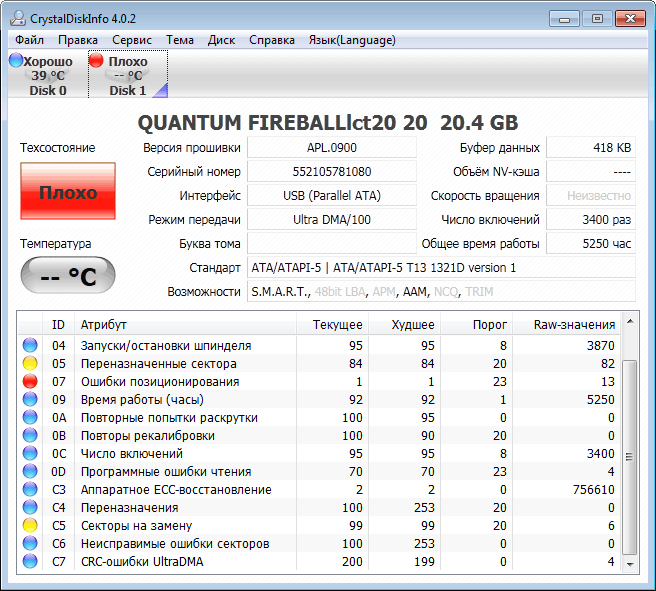The height and width of the screenshot is (591, 656).
Task: Click the transfer mode field Ultra DMA/100
Action: point(332,219)
